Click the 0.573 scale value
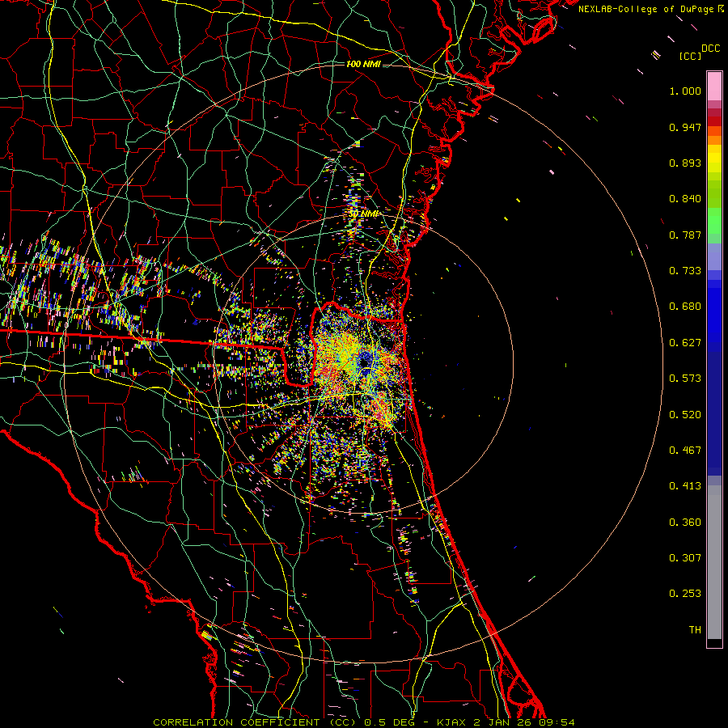The image size is (728, 728). click(685, 379)
